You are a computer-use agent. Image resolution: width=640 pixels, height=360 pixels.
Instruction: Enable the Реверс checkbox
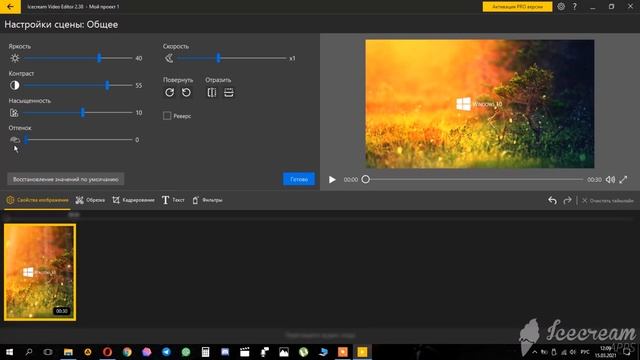pos(167,116)
